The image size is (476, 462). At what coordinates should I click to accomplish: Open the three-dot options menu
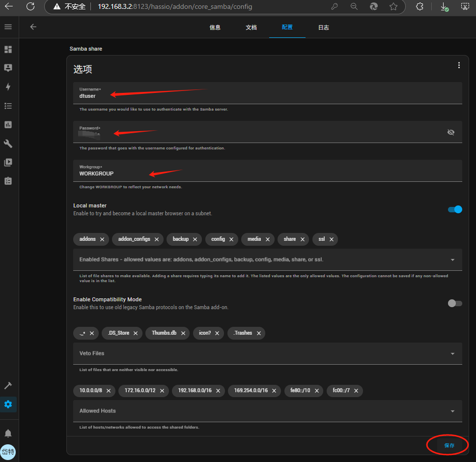pyautogui.click(x=459, y=65)
